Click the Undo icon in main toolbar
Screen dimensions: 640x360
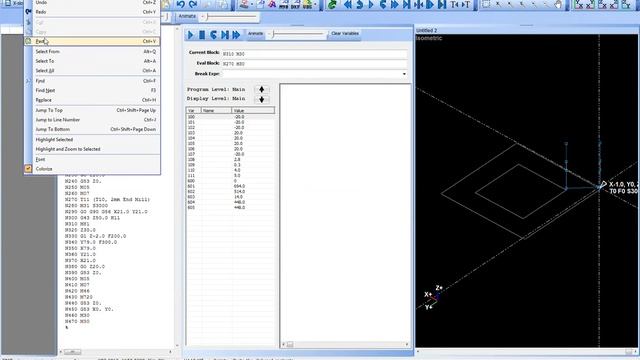point(180,4)
